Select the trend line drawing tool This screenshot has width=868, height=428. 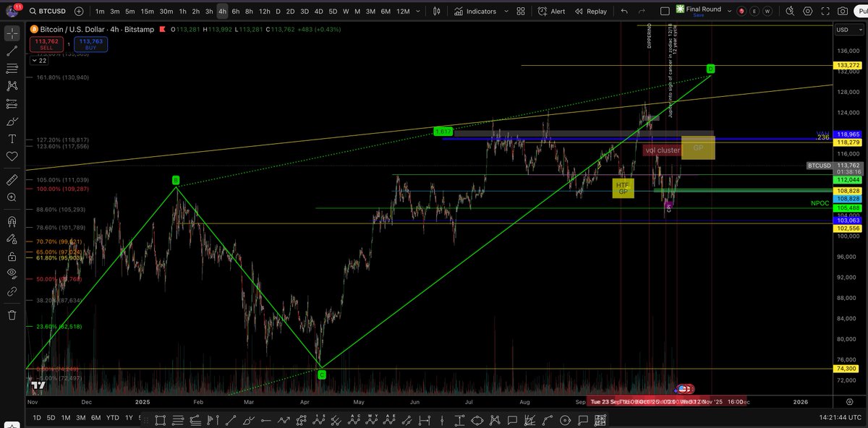pyautogui.click(x=12, y=51)
